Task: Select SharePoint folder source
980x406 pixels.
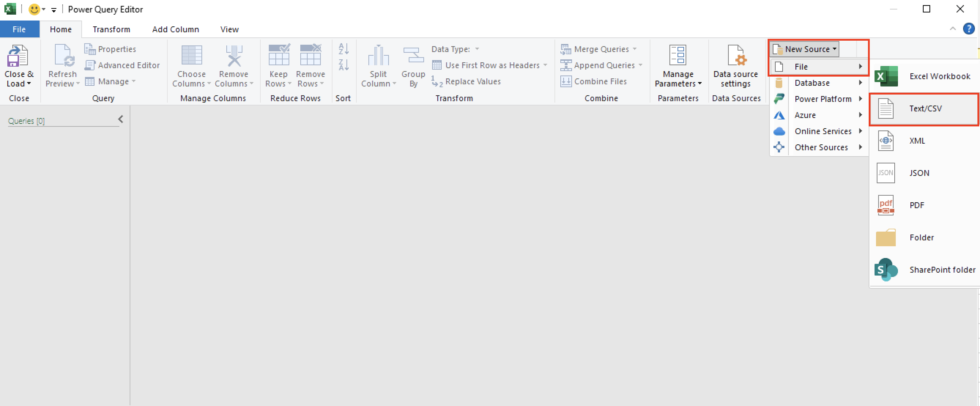Action: 924,270
